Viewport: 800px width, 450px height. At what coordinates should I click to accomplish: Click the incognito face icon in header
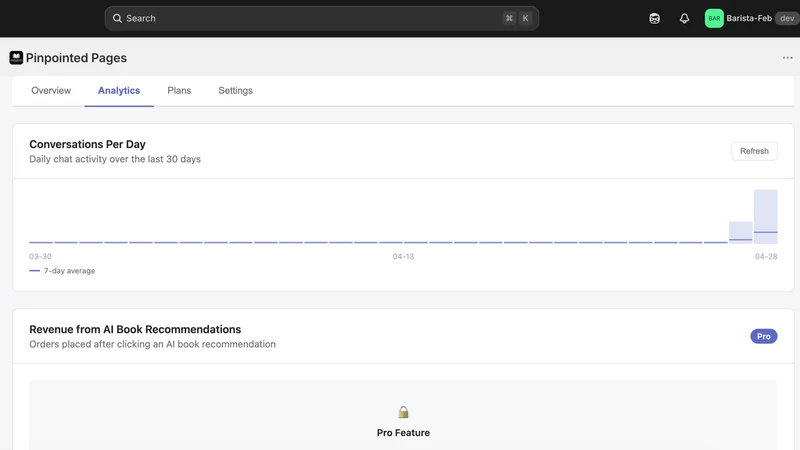click(655, 18)
